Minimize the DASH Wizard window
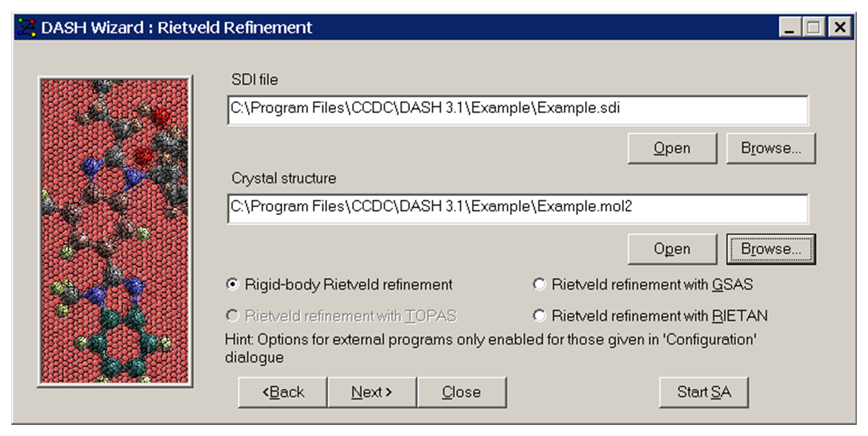 (789, 27)
